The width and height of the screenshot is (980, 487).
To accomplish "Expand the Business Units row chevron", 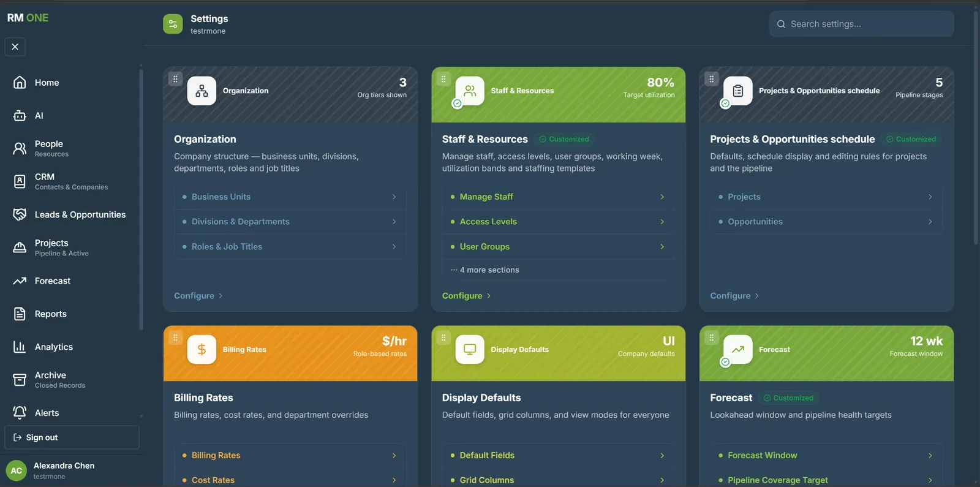I will point(394,197).
